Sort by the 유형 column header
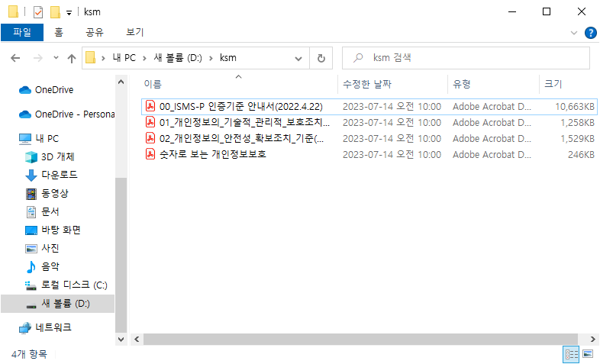 [493, 84]
